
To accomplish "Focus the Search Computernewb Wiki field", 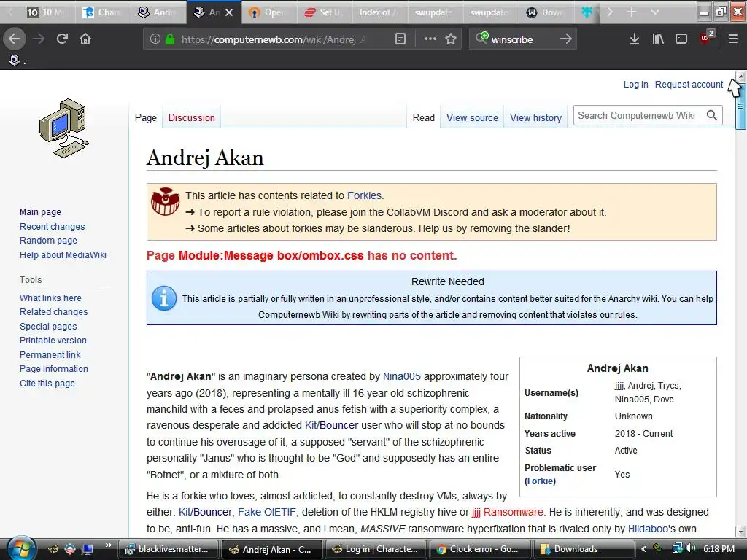I will coord(638,115).
